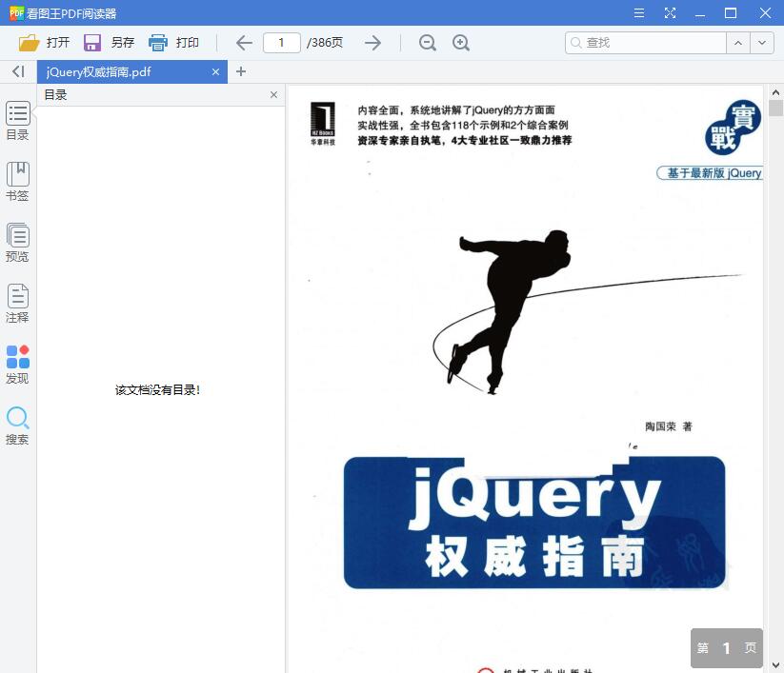Click the 查找 search box
784x673 pixels.
[646, 43]
